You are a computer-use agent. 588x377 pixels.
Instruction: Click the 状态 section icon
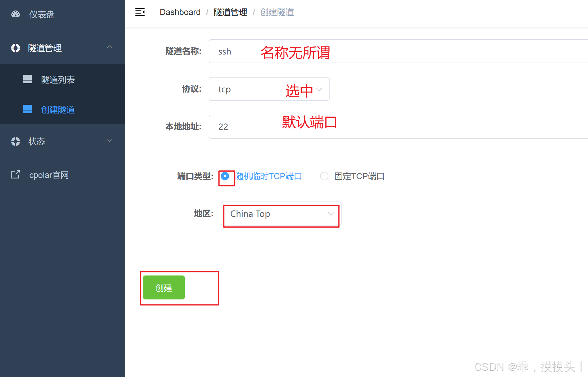pos(15,141)
